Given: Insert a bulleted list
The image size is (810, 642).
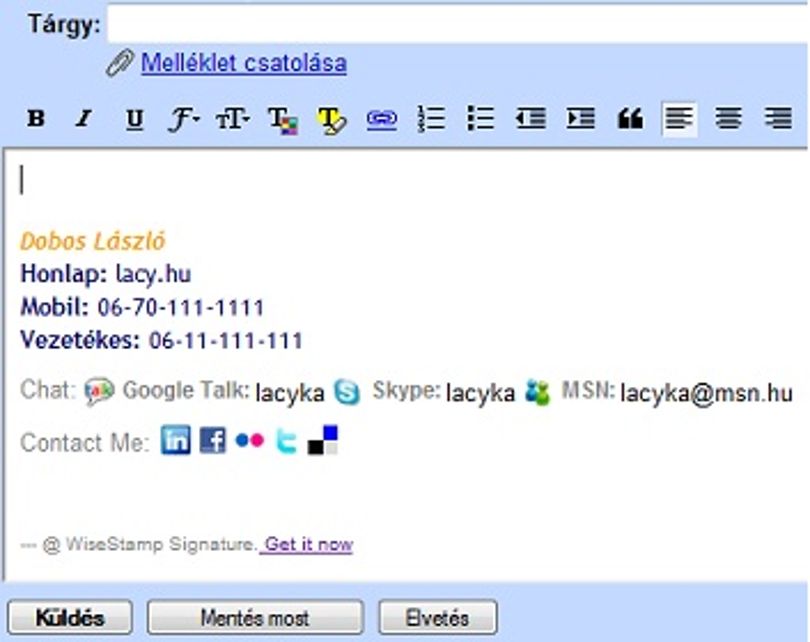Looking at the screenshot, I should pos(481,119).
